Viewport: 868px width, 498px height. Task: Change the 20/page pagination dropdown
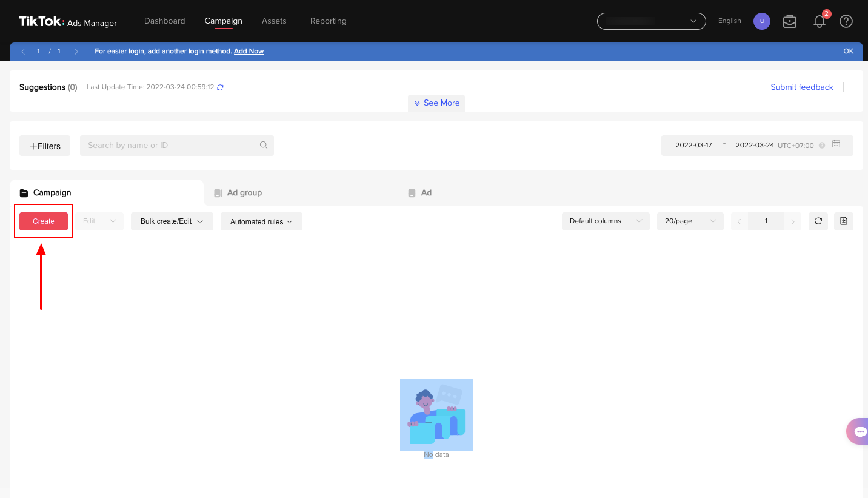pyautogui.click(x=690, y=221)
